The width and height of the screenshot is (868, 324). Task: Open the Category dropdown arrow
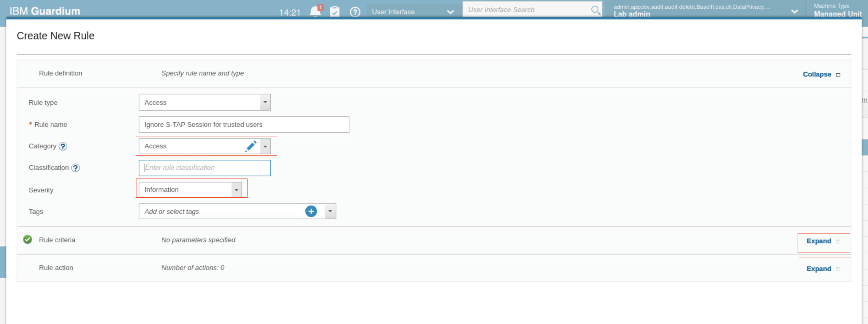point(265,146)
